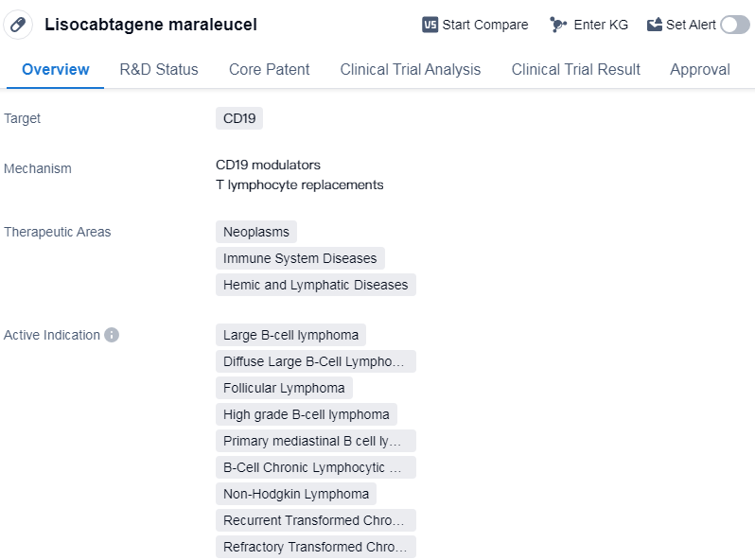This screenshot has height=560, width=755.
Task: Select the Approval tab
Action: (x=699, y=69)
